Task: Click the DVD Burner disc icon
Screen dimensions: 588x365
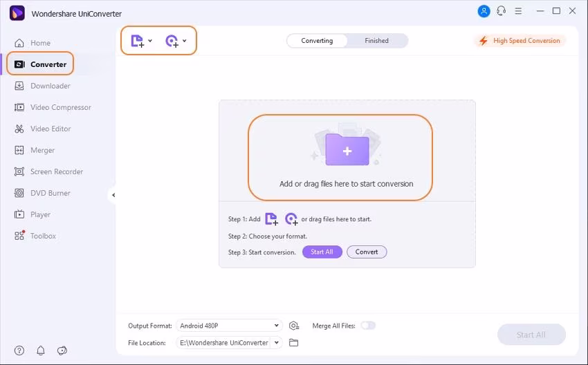Action: [x=19, y=193]
